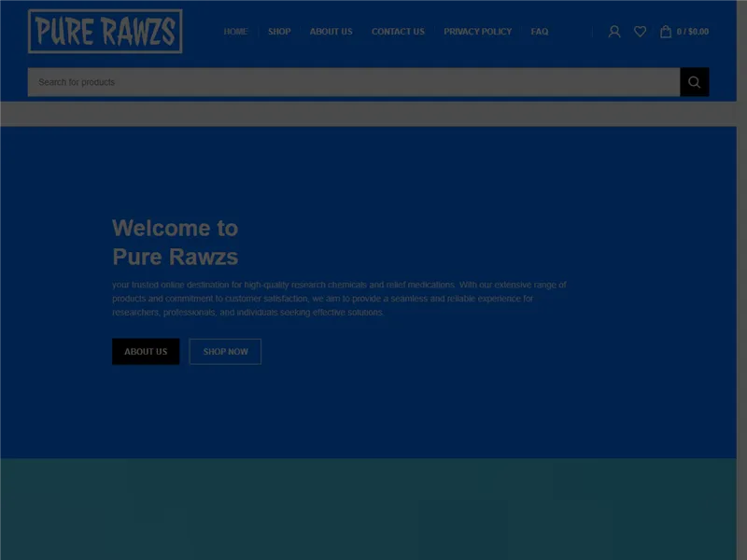View the wishlist heart icon
Screen dimensions: 747x560
(640, 31)
